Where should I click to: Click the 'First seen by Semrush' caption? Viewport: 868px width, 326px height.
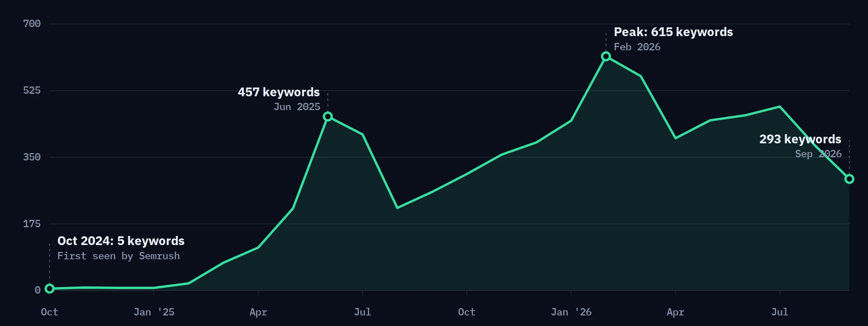point(119,256)
